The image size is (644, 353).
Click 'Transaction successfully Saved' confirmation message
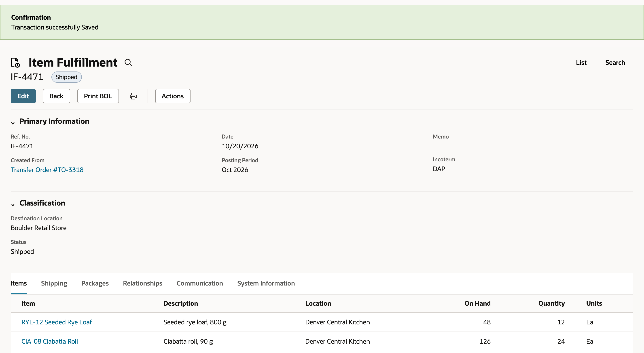tap(55, 27)
